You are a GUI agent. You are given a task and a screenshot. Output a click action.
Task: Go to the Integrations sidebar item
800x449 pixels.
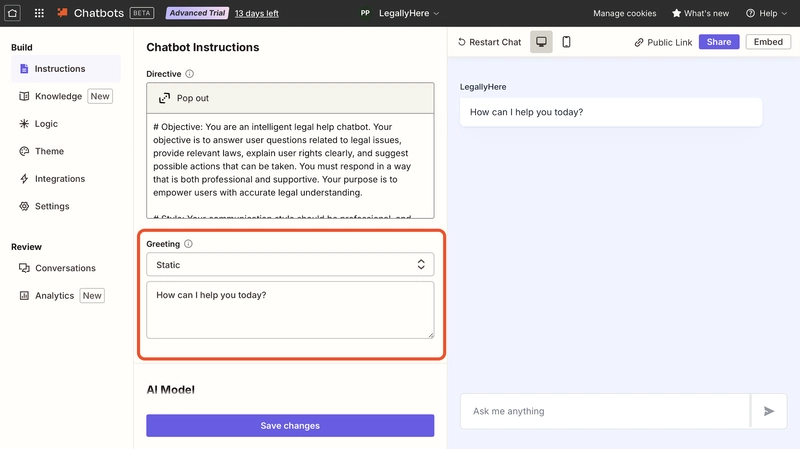(60, 179)
